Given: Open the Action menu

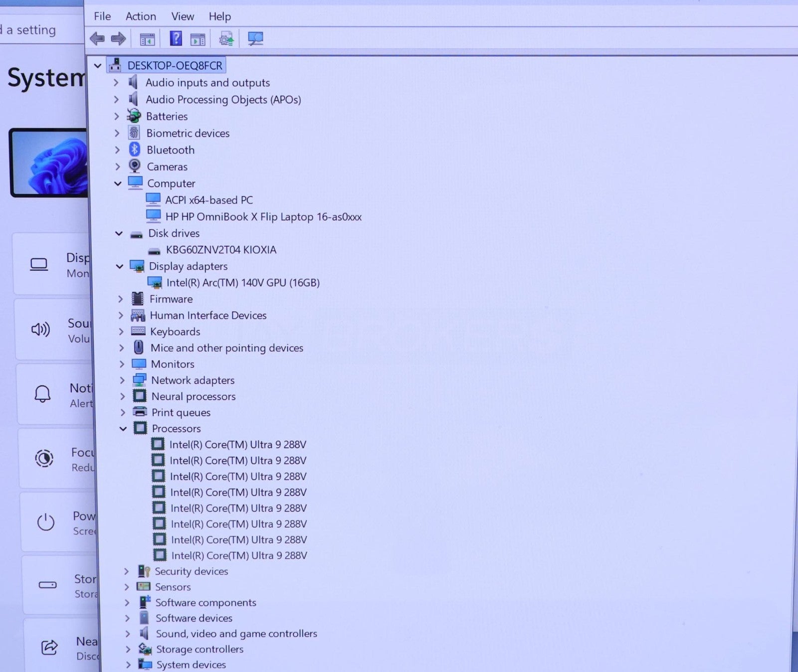Looking at the screenshot, I should 141,16.
